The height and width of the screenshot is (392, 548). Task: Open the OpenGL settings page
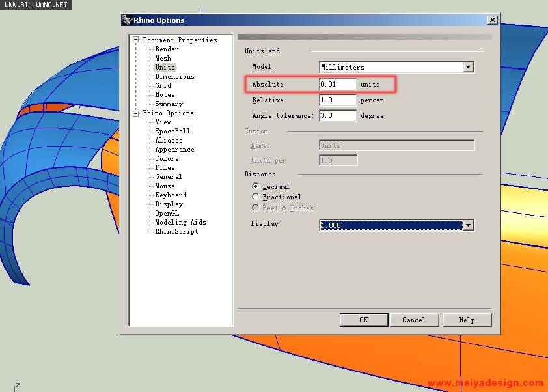(x=167, y=213)
